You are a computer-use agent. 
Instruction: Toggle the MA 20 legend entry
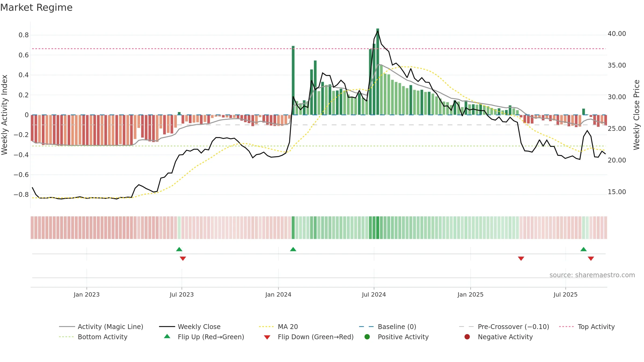(x=279, y=327)
